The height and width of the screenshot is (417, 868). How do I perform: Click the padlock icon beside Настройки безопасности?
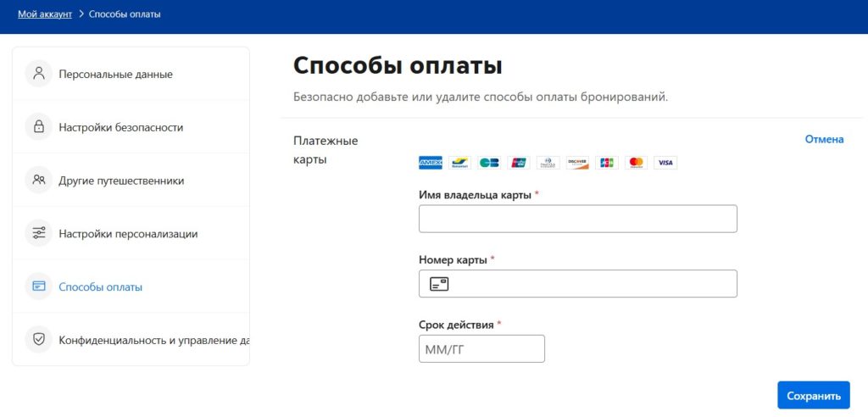point(39,127)
